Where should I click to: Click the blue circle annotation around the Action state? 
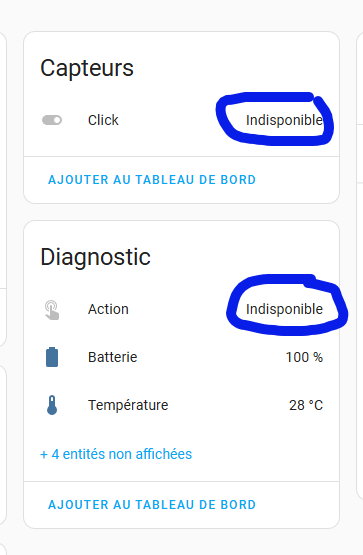(287, 304)
